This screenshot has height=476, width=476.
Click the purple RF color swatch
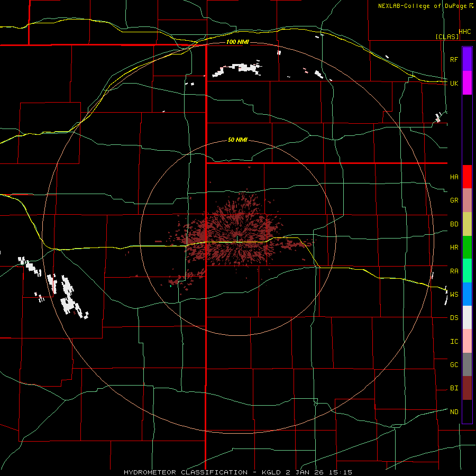point(467,59)
